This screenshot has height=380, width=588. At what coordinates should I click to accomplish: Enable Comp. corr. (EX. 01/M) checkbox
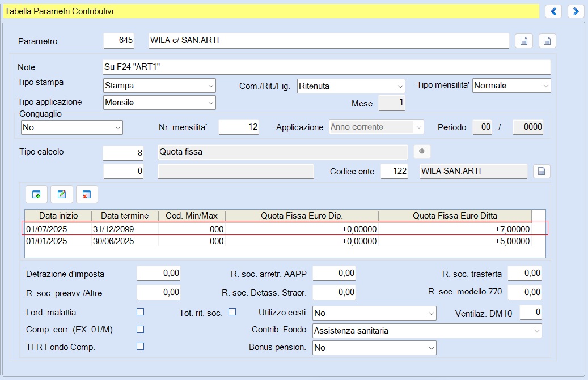pyautogui.click(x=140, y=329)
